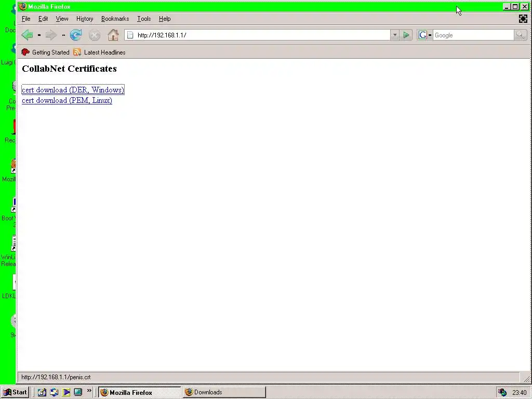Screen dimensions: 532x399
Task: Open the first quick-launch icon in the taskbar
Action: click(42, 392)
